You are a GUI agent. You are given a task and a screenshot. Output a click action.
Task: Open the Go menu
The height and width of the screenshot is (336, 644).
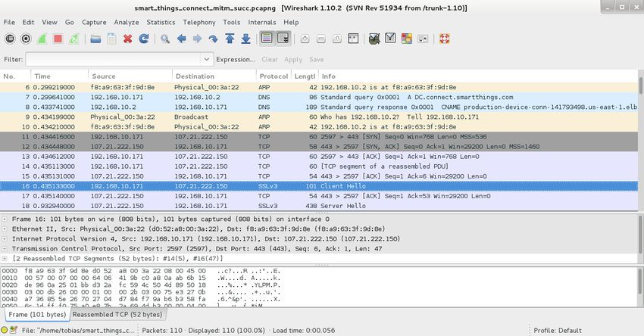(x=70, y=22)
